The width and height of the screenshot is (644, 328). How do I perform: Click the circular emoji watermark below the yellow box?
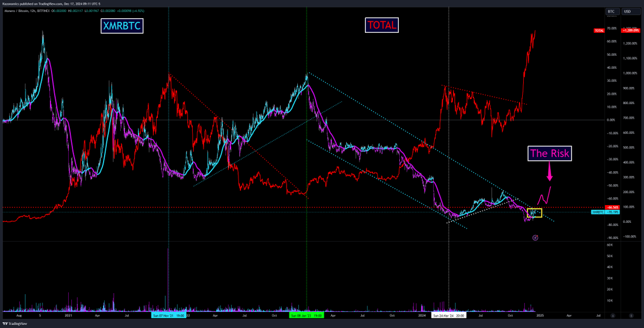[535, 237]
